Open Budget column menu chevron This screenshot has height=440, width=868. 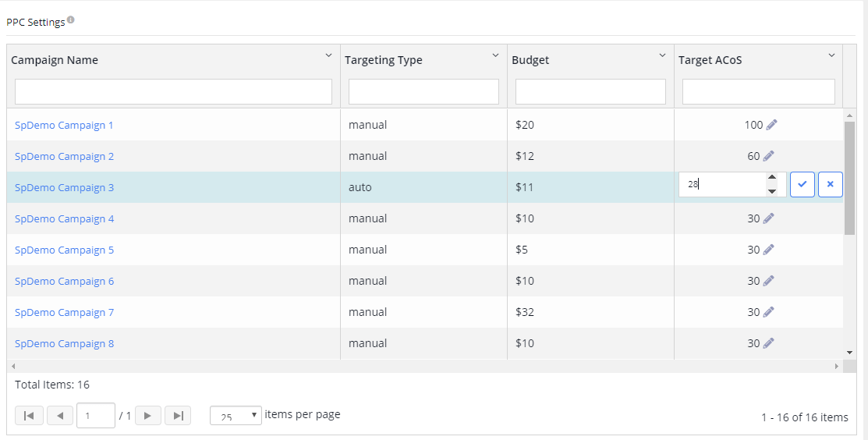coord(662,55)
